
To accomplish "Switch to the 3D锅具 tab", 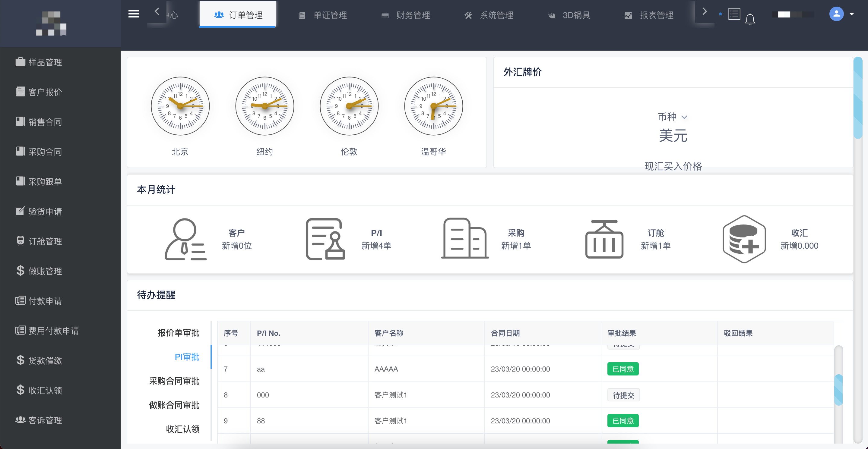I will (569, 15).
